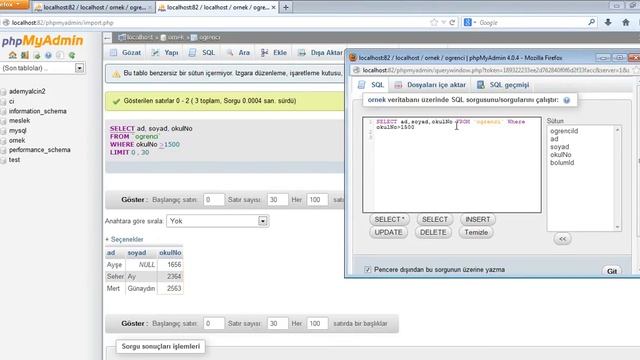Image resolution: width=640 pixels, height=360 pixels.
Task: Click the warning icon in notice box
Action: click(x=116, y=74)
